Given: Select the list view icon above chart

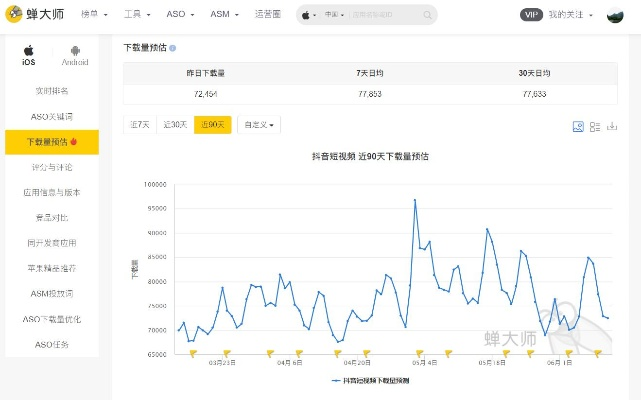Looking at the screenshot, I should point(595,126).
